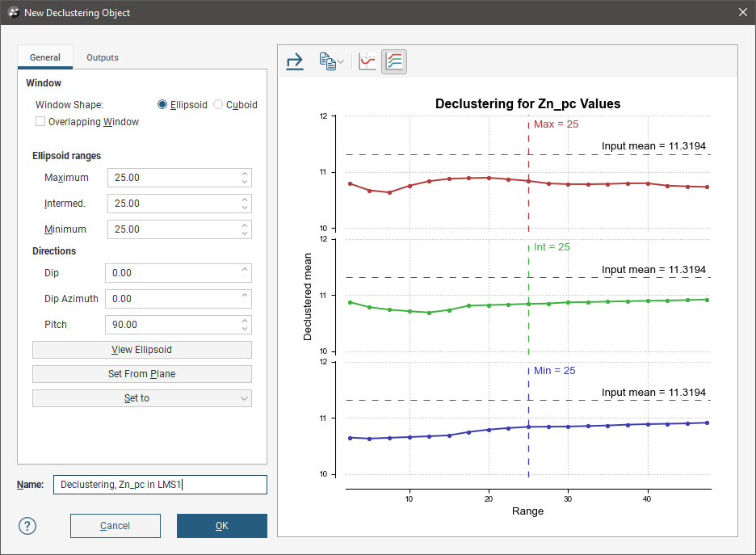
Task: Open the General tab
Action: (x=45, y=57)
